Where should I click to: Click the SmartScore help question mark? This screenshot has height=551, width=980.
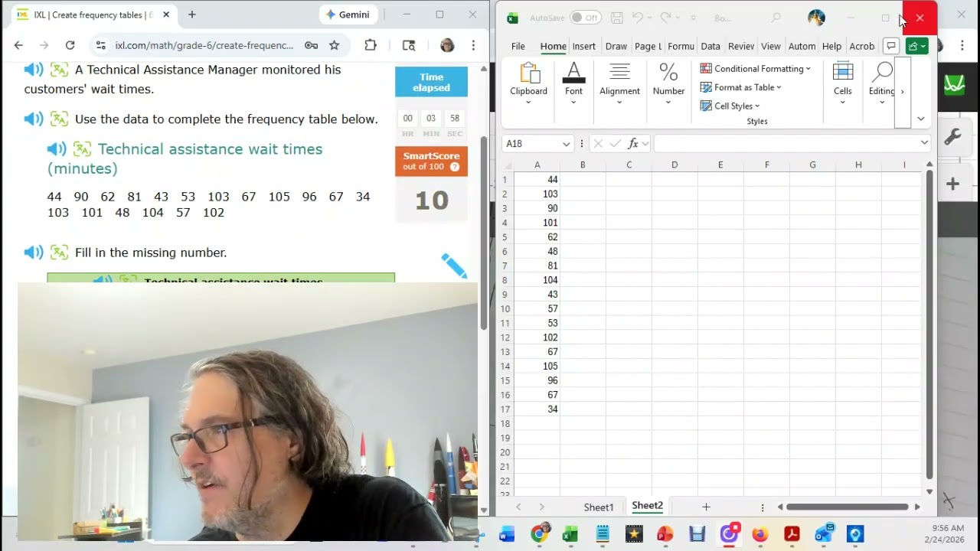point(455,167)
